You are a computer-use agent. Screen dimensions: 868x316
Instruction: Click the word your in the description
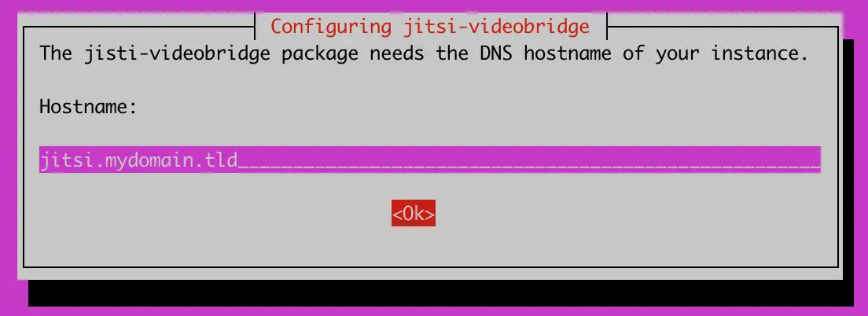click(678, 55)
